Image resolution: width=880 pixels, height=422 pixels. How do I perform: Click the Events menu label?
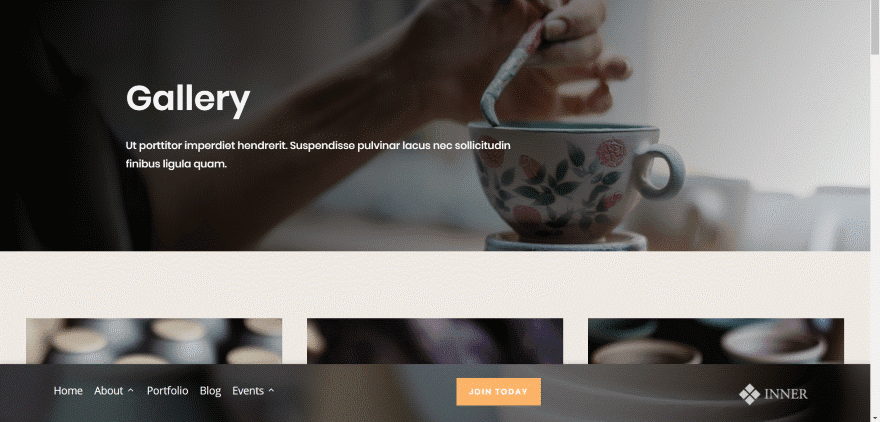point(248,391)
